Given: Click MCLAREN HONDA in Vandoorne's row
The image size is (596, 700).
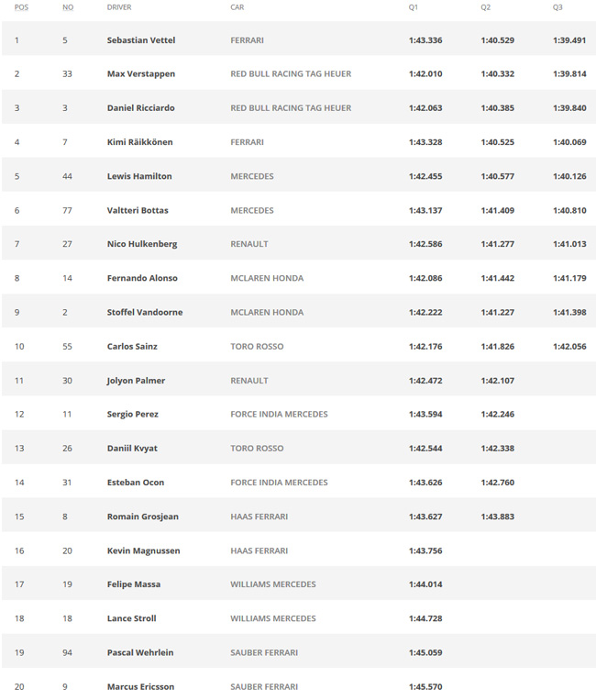Looking at the screenshot, I should pos(267,313).
